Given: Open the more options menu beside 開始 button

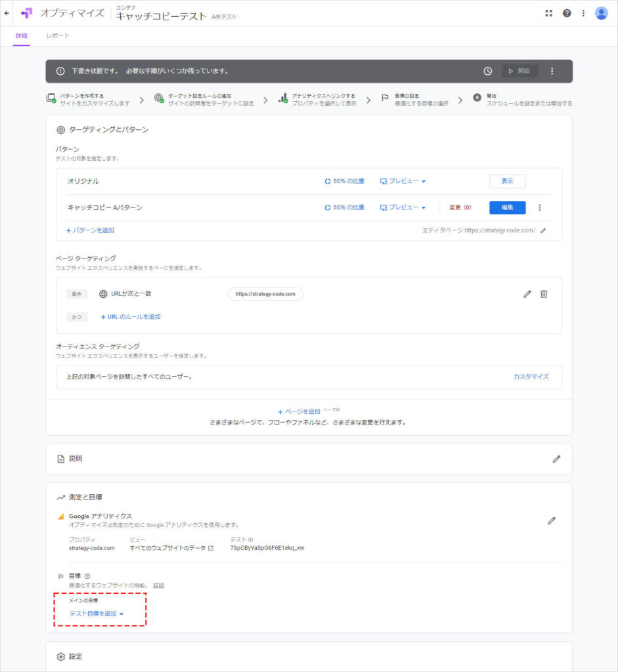Looking at the screenshot, I should (552, 71).
